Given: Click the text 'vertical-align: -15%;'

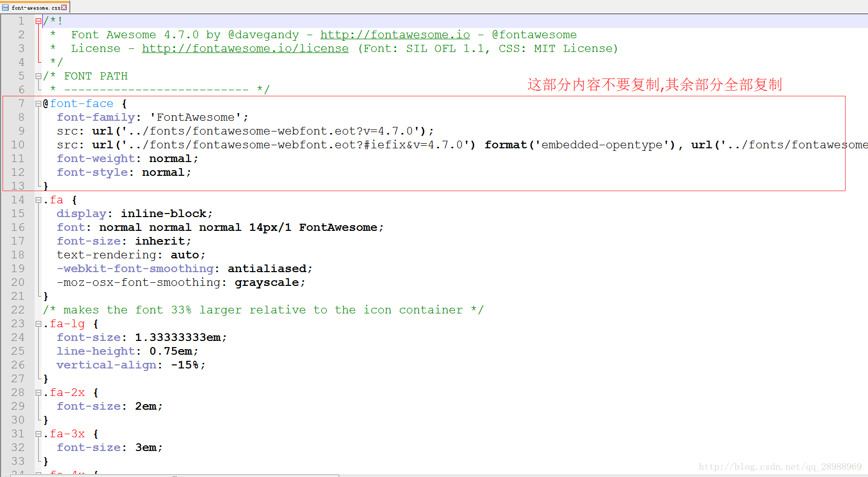Looking at the screenshot, I should 131,365.
